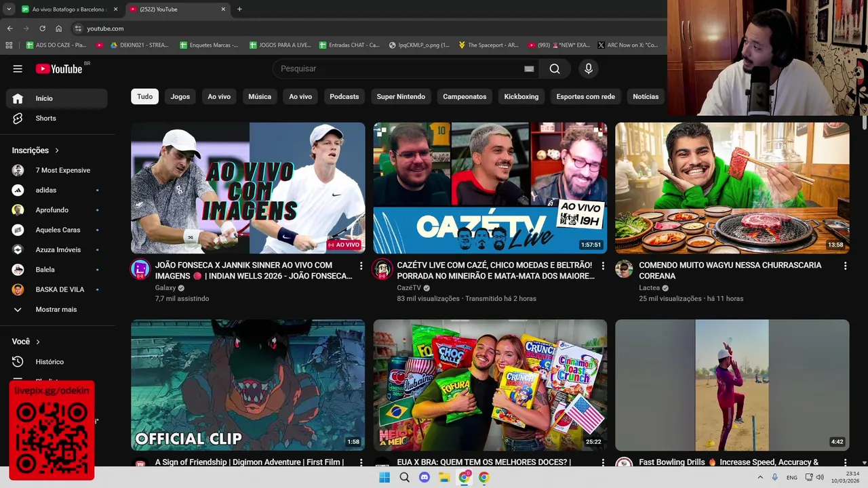Go back with browser back arrow
This screenshot has width=868, height=488.
[x=9, y=28]
